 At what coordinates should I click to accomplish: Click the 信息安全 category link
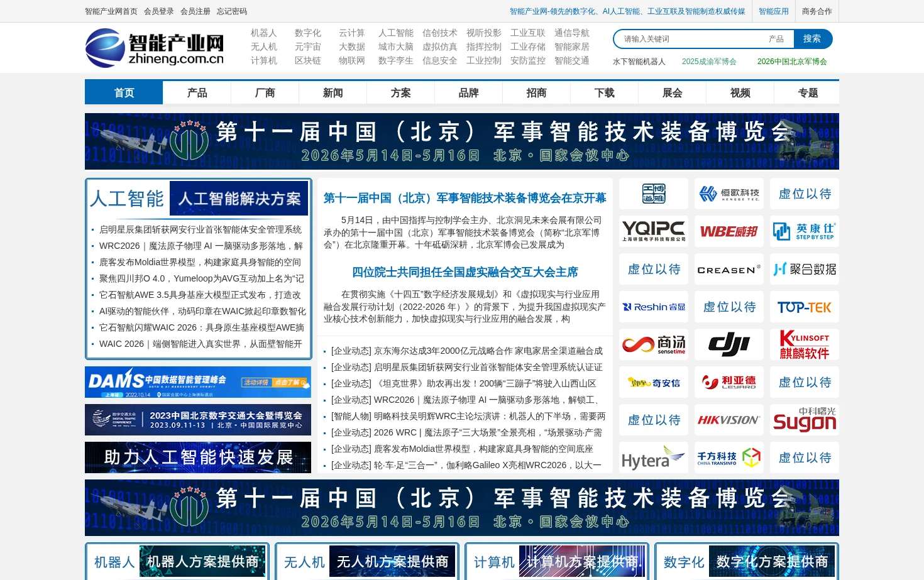440,60
